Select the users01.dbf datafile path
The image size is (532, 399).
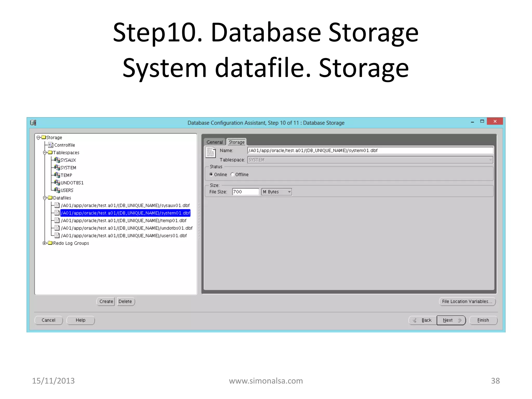pos(124,235)
